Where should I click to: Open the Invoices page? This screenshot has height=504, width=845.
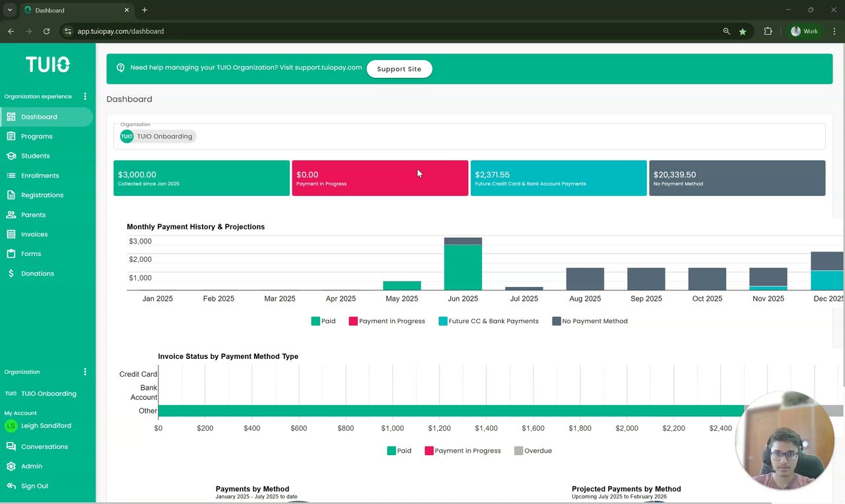pyautogui.click(x=34, y=234)
